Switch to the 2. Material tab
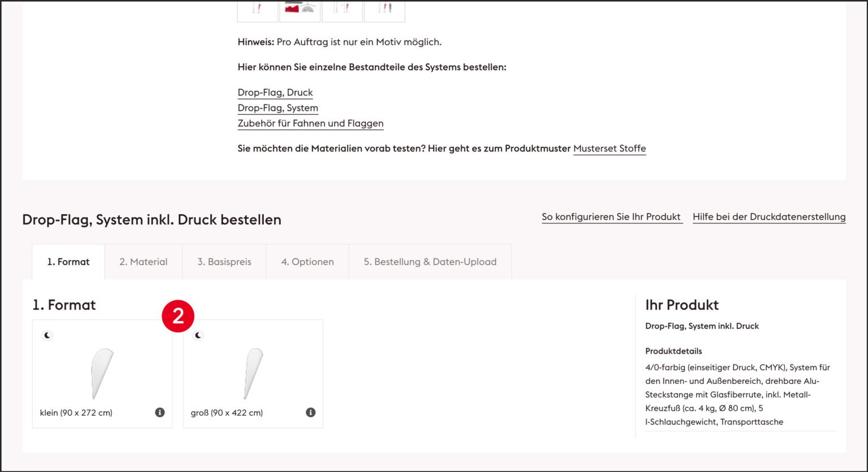This screenshot has width=868, height=472. [x=143, y=262]
